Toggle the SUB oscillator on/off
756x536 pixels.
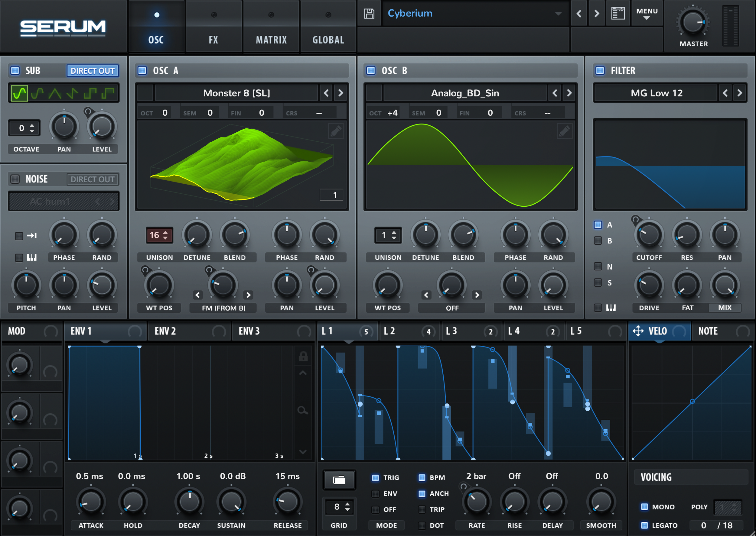point(15,70)
